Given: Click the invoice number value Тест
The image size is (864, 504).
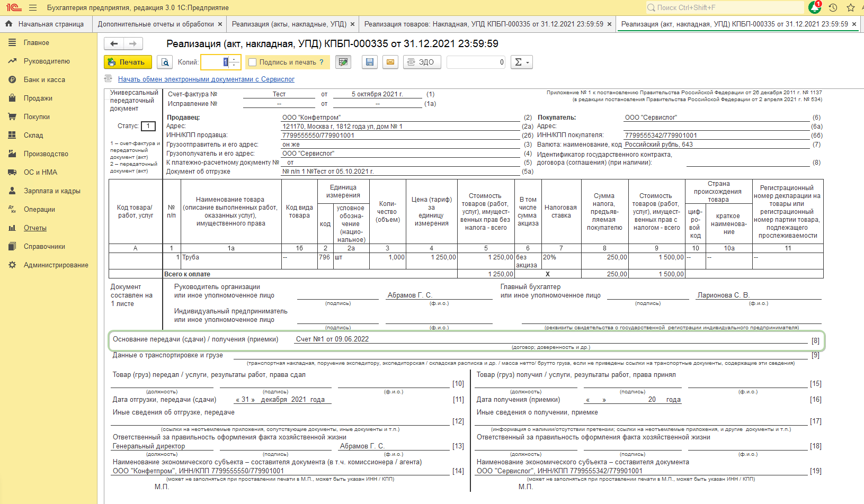Looking at the screenshot, I should (279, 94).
